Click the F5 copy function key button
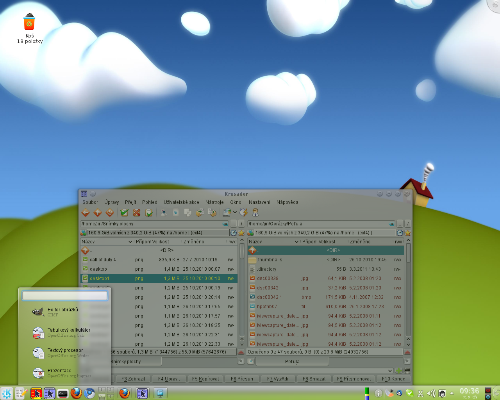 (205, 379)
